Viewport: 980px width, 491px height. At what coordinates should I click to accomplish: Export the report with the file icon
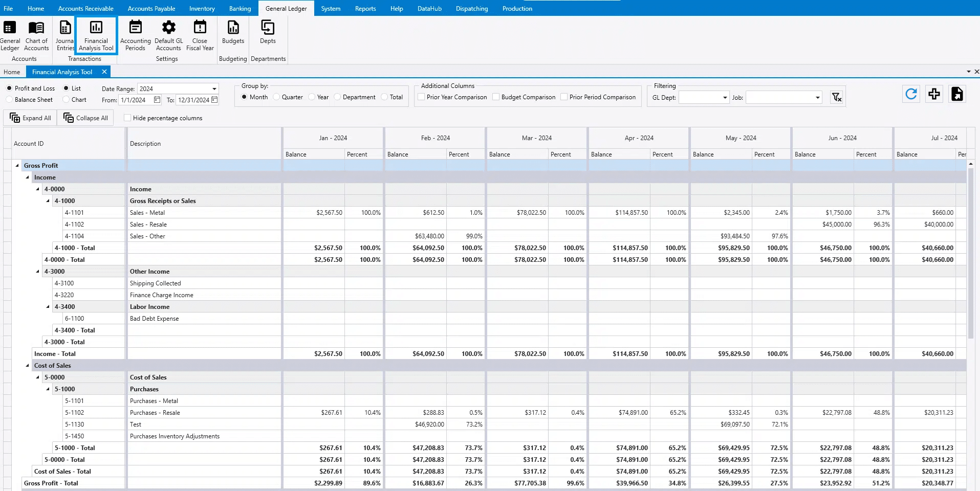(957, 94)
